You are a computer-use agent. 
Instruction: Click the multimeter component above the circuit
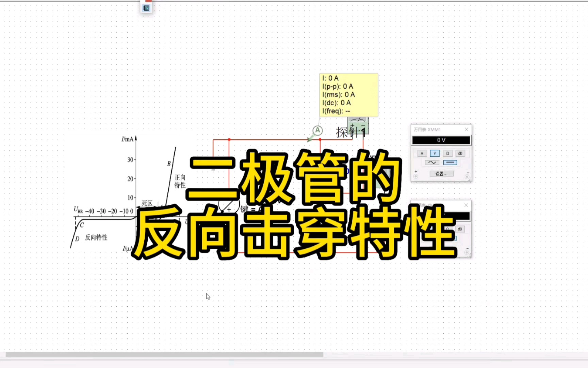click(x=358, y=125)
